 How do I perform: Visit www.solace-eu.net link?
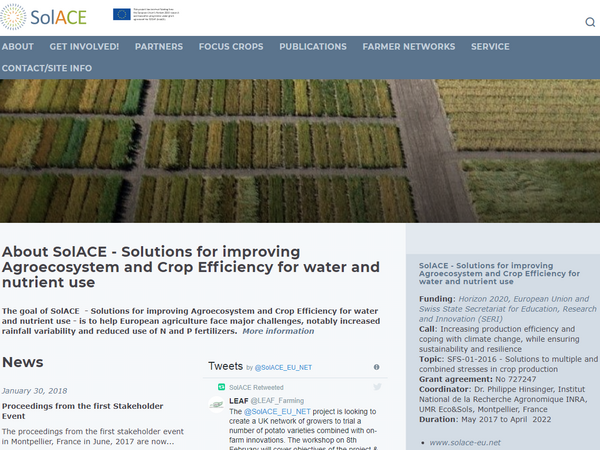pos(465,443)
